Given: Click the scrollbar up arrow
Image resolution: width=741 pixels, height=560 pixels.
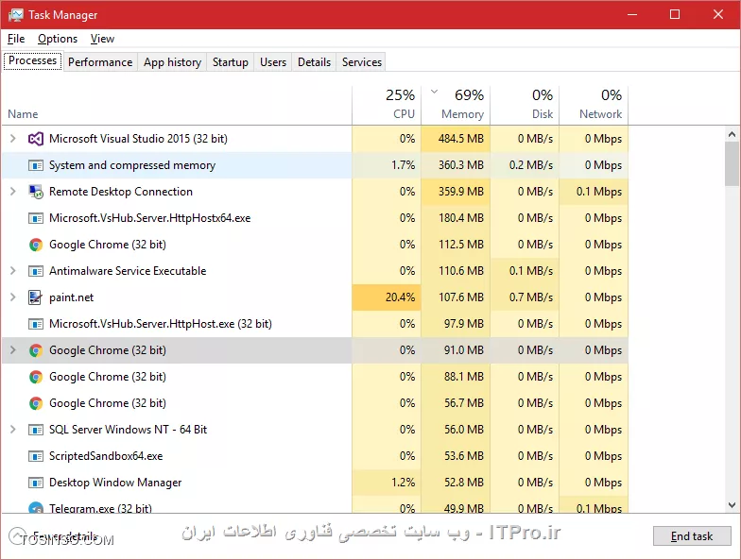Looking at the screenshot, I should [732, 134].
